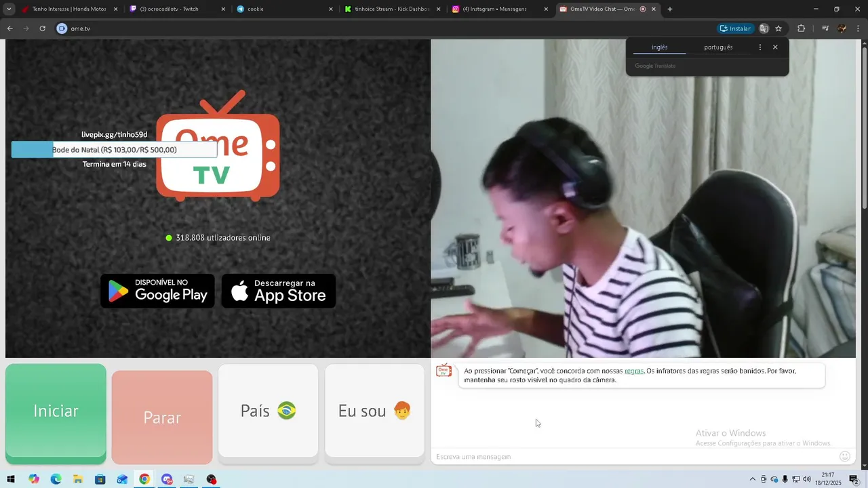This screenshot has width=868, height=488.
Task: Reload the ome.tv page
Action: (x=42, y=28)
